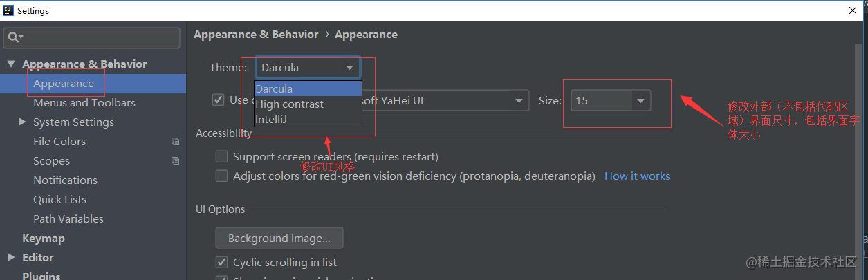
Task: Disable the Use custom font checkbox
Action: (218, 100)
